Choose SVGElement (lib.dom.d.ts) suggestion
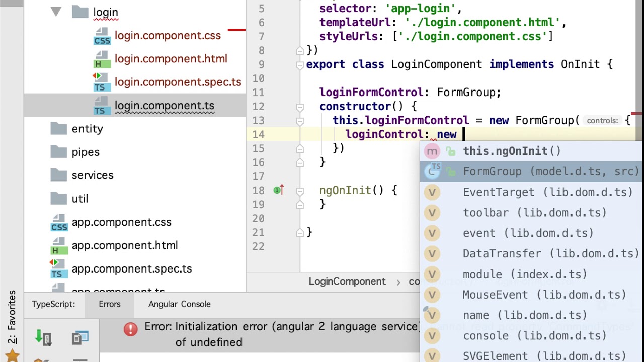The image size is (644, 362). [x=532, y=355]
